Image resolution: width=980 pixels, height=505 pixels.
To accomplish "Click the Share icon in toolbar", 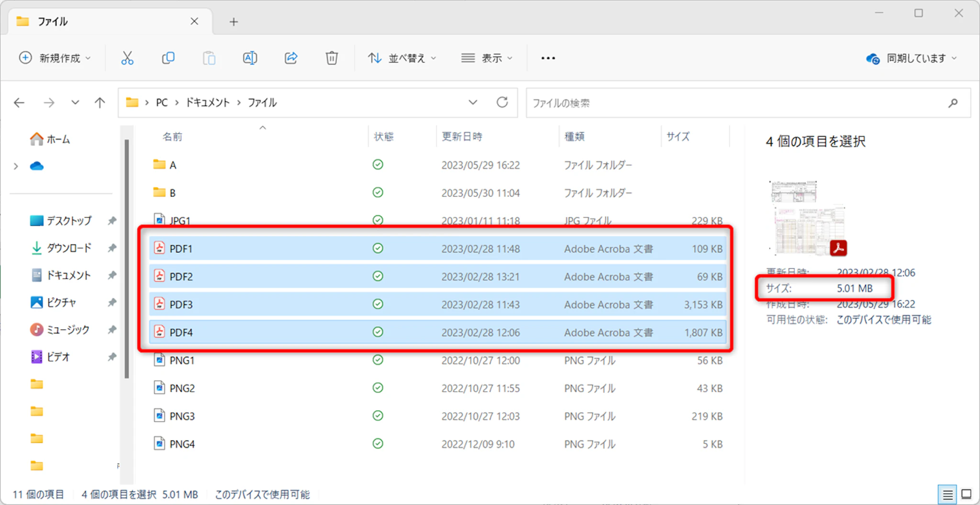I will 291,58.
